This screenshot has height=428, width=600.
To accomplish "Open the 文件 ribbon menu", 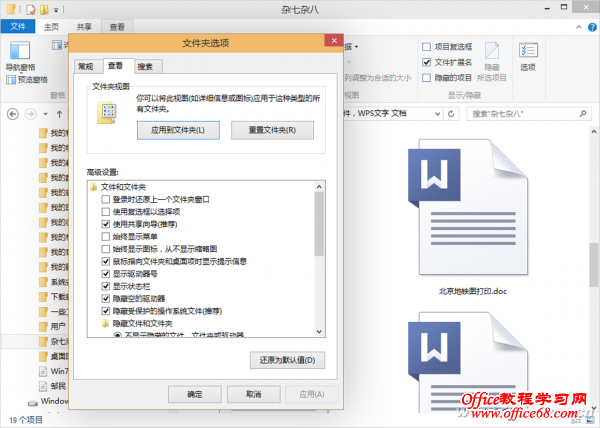I will click(x=18, y=26).
